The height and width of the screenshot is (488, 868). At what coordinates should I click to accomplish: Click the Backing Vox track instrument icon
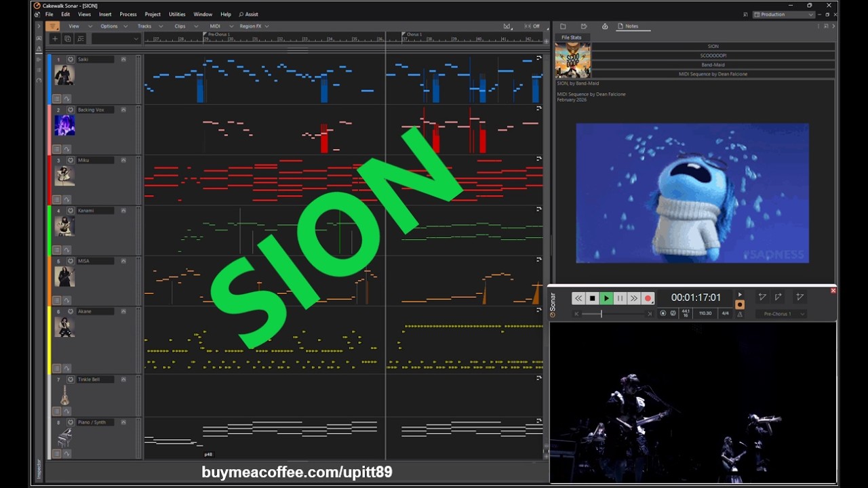(64, 125)
